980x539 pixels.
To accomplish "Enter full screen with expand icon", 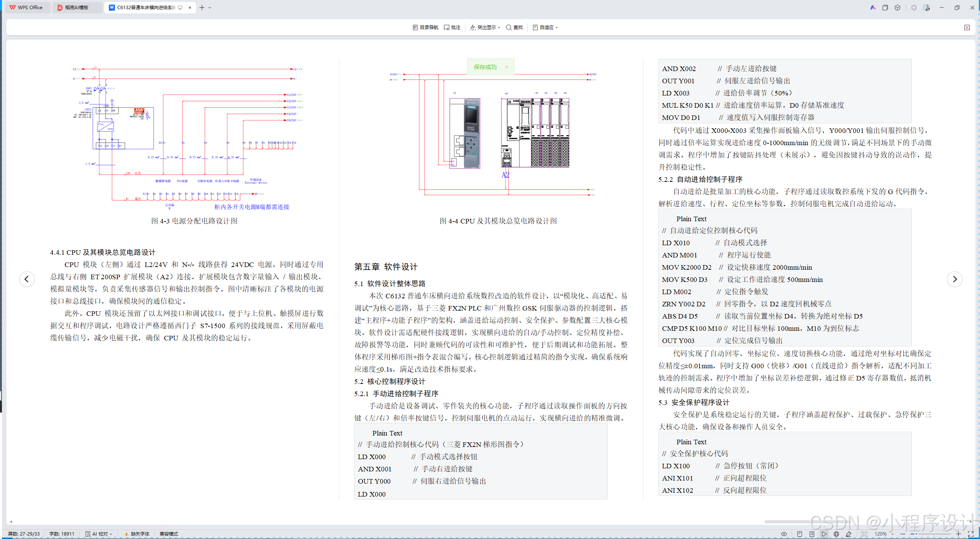I will [971, 534].
